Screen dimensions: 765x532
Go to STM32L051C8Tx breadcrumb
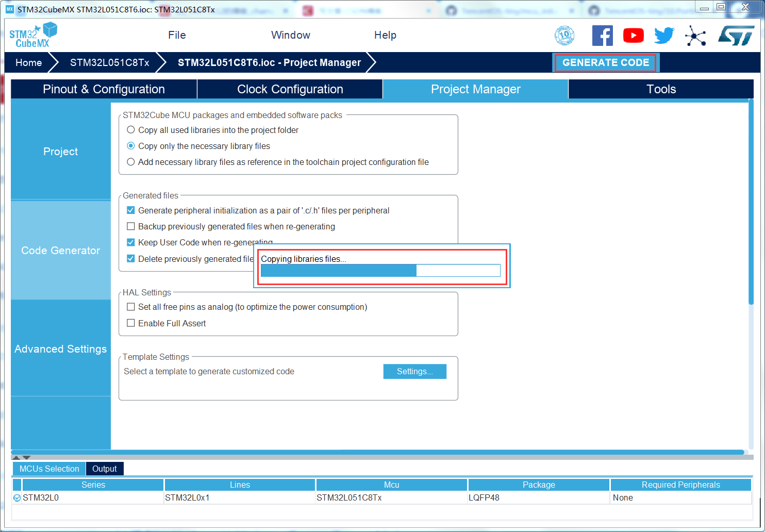click(110, 62)
